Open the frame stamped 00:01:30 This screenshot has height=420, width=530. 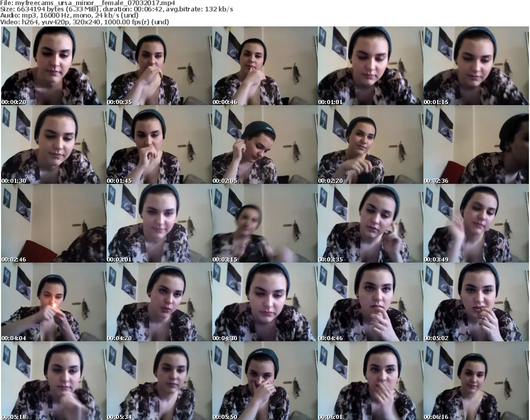click(53, 144)
